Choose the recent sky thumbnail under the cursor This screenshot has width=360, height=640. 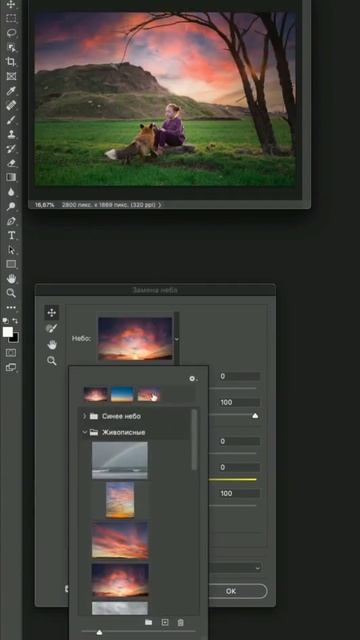[149, 394]
